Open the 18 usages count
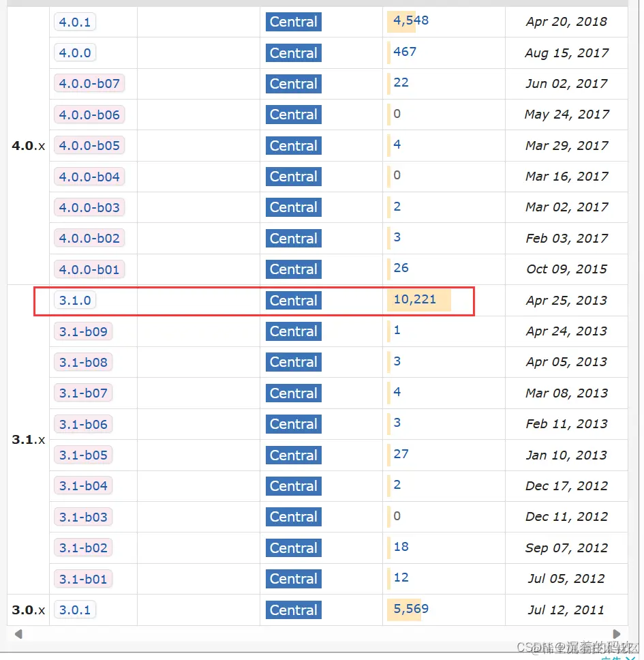The image size is (644, 660). pos(401,546)
